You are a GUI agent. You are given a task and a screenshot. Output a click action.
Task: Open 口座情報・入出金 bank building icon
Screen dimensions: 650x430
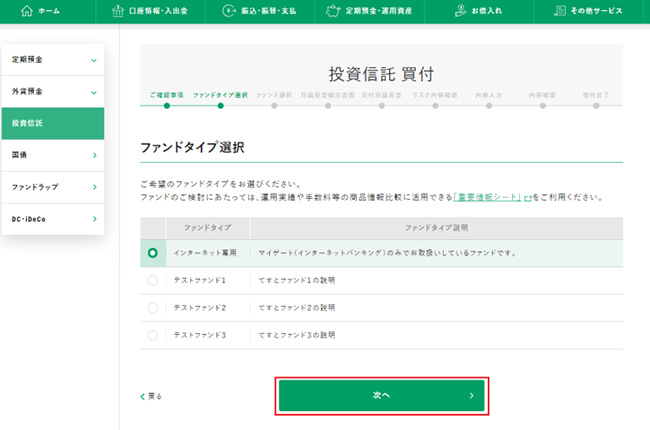click(118, 11)
